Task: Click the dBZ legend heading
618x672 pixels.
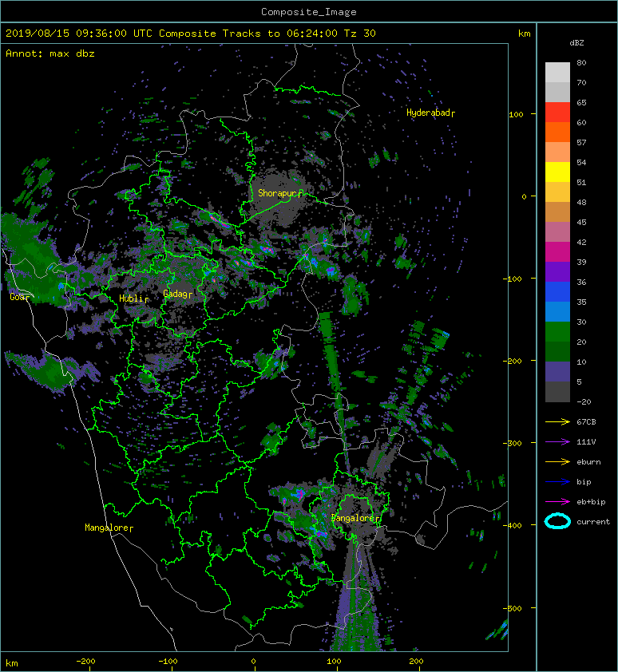Action: 576,43
